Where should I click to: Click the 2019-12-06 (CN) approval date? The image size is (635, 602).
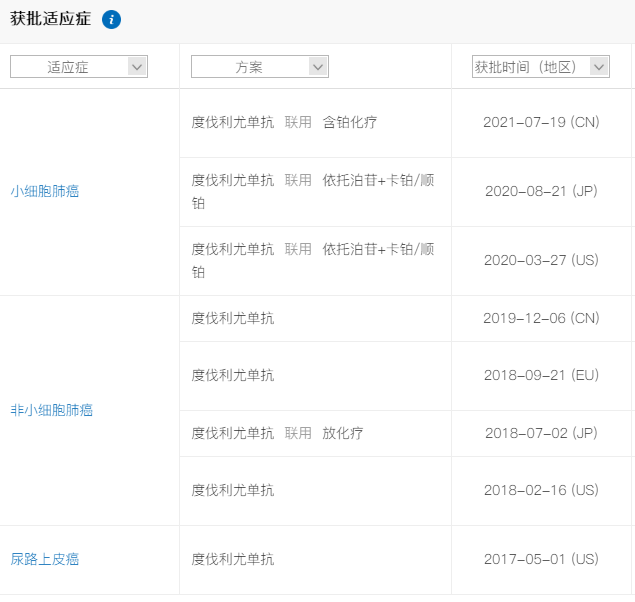(x=541, y=318)
